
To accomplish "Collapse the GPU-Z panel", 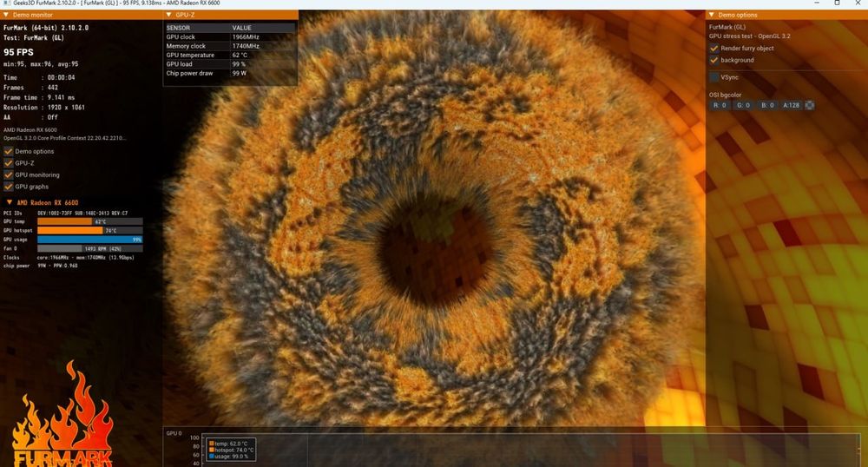I will (169, 15).
